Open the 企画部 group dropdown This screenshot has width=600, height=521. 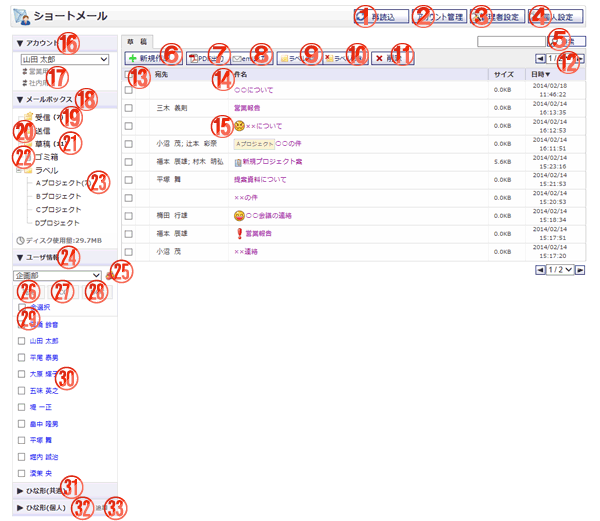pyautogui.click(x=58, y=275)
